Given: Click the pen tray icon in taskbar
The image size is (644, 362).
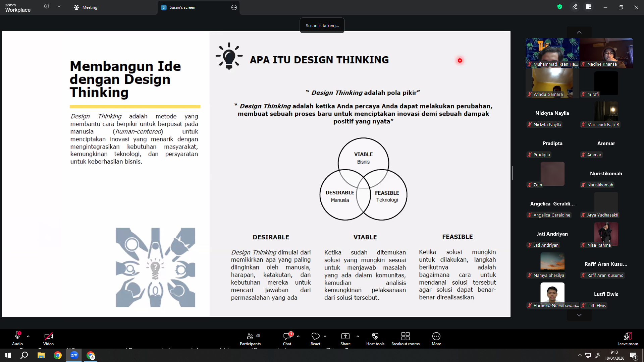Looking at the screenshot, I should point(597,355).
